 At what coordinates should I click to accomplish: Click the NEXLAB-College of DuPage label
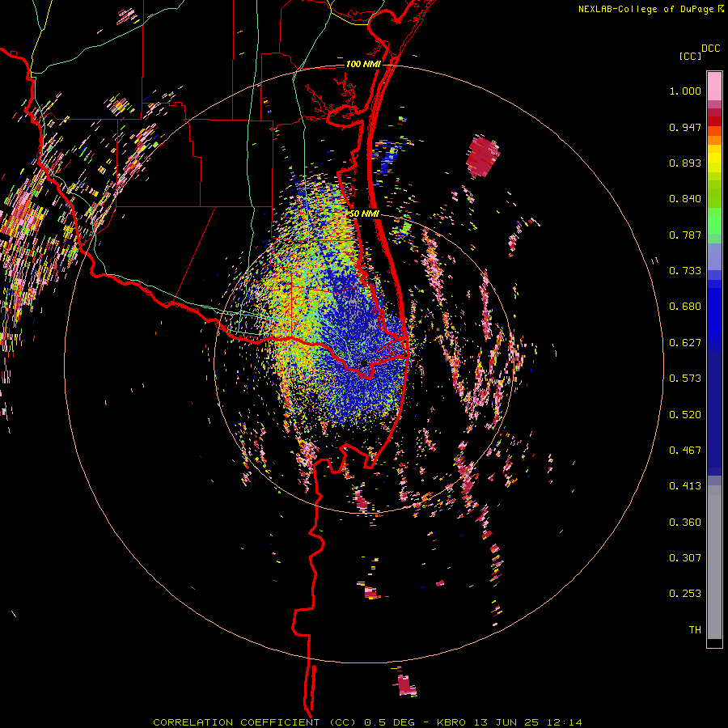coord(645,9)
